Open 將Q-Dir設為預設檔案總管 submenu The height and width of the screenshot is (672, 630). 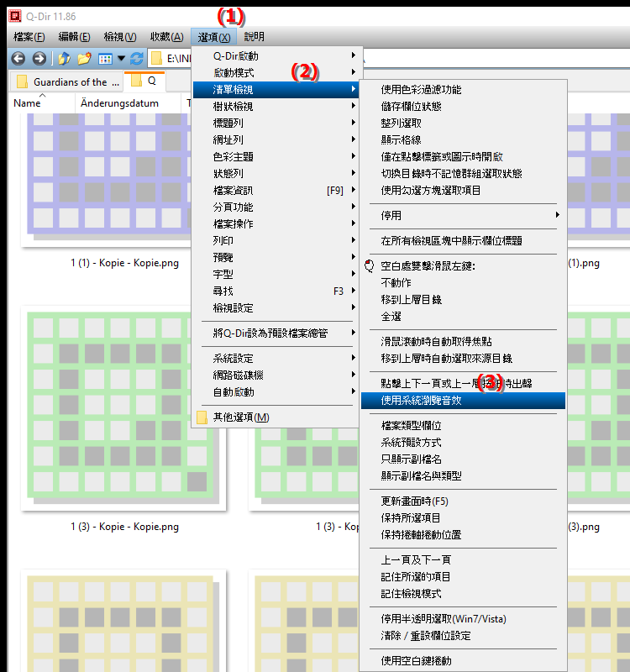click(276, 333)
